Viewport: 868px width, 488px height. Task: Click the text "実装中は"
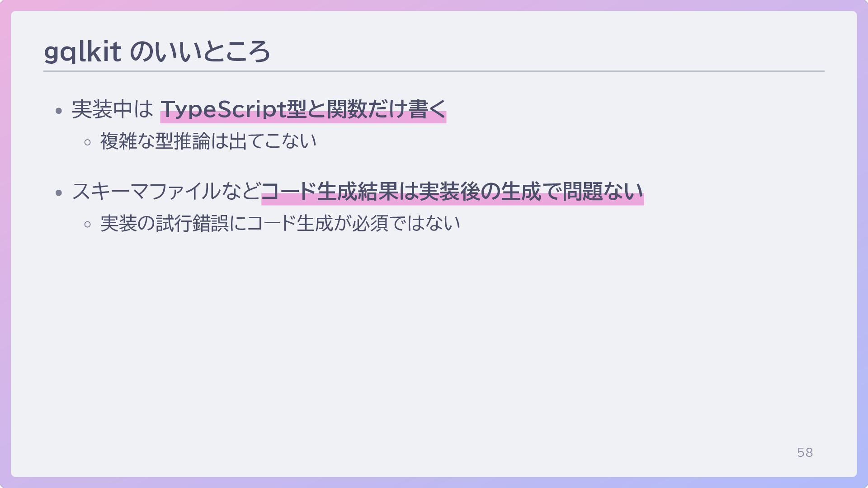click(x=113, y=109)
